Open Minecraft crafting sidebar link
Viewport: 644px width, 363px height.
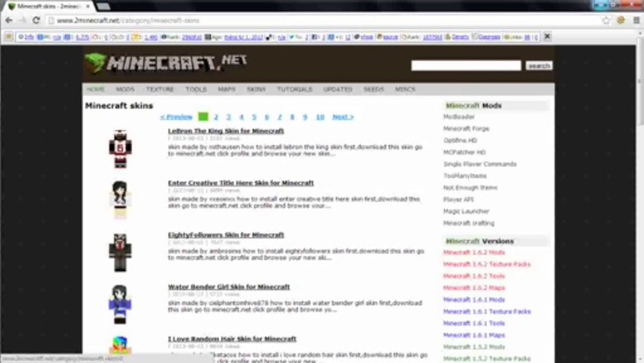coord(469,223)
